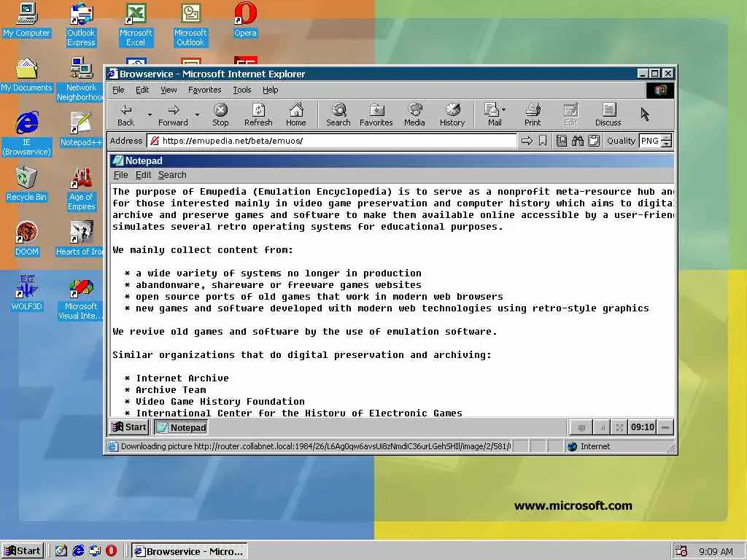Select the Browservice taskbar button
747x560 pixels.
click(x=190, y=551)
